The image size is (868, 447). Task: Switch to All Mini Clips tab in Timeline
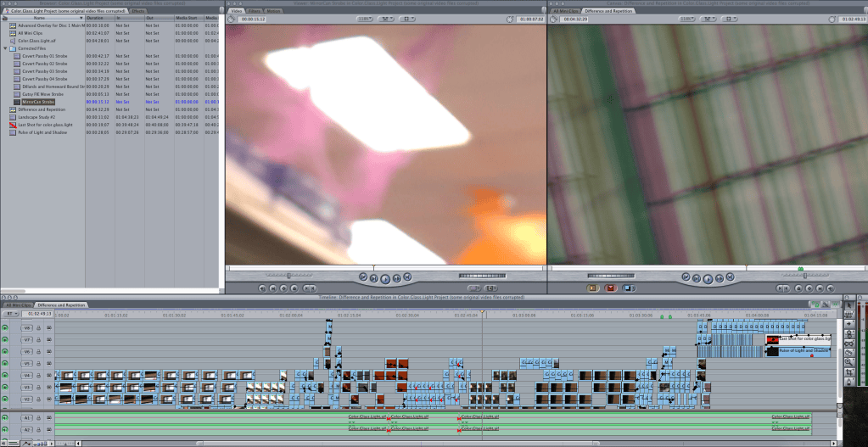17,305
